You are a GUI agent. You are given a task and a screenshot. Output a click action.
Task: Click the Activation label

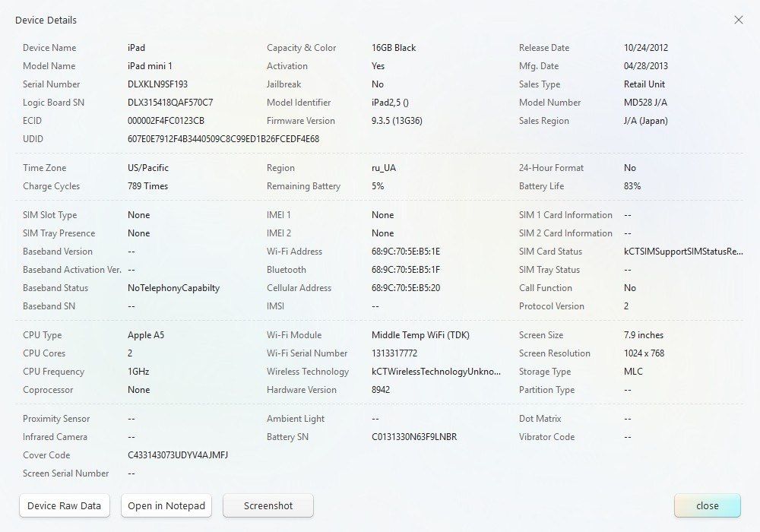(x=287, y=66)
